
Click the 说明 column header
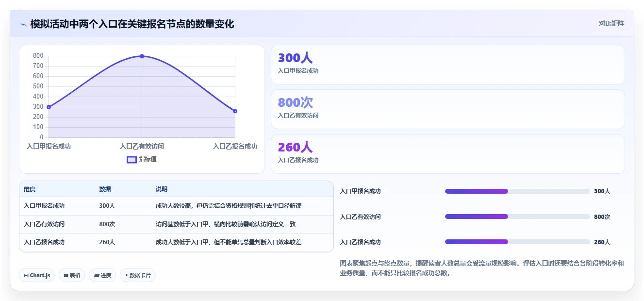click(x=162, y=189)
